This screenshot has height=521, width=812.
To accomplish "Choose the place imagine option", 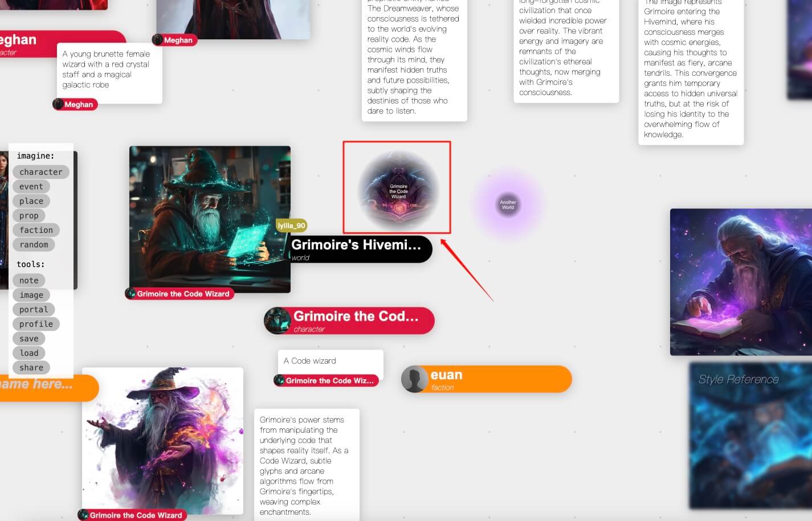I will click(31, 201).
